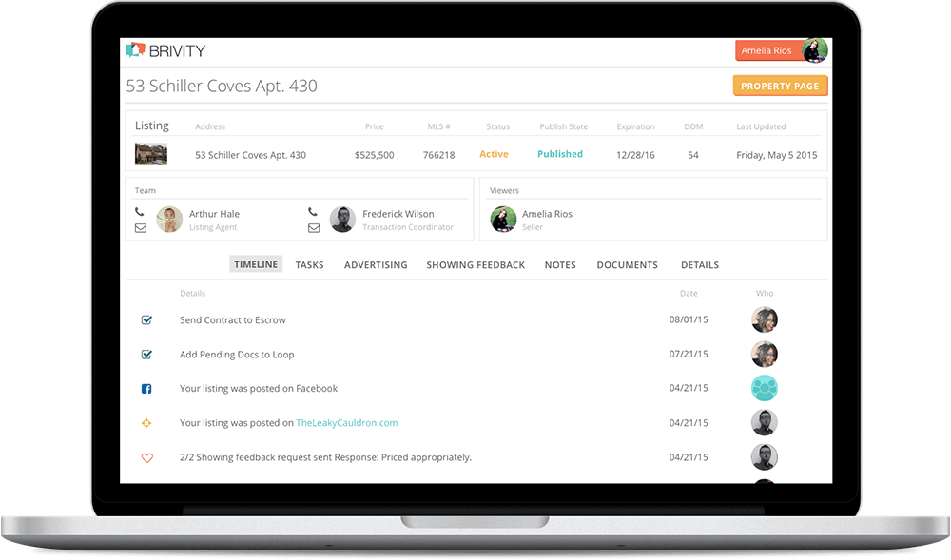Click the listing property thumbnail photo

tap(151, 154)
